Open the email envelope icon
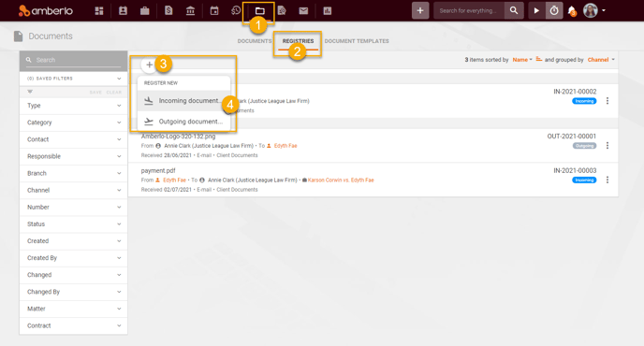This screenshot has height=346, width=644. pyautogui.click(x=303, y=10)
